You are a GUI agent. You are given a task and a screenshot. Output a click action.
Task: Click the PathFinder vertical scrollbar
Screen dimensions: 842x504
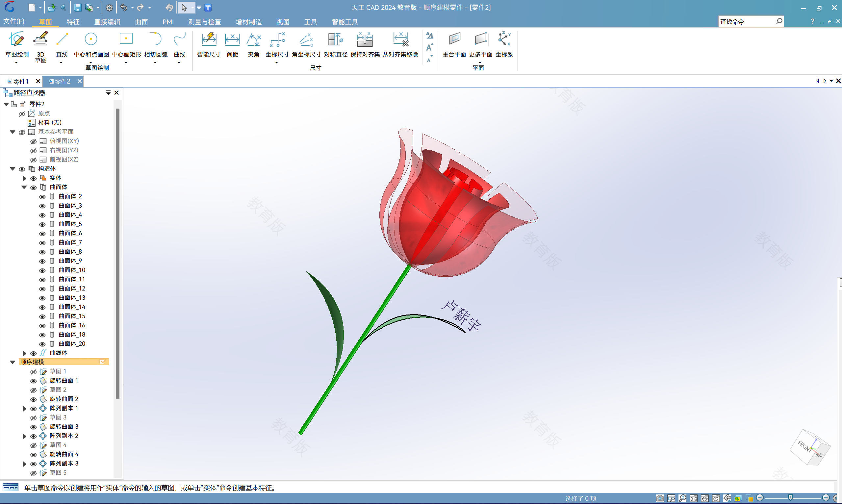point(117,253)
